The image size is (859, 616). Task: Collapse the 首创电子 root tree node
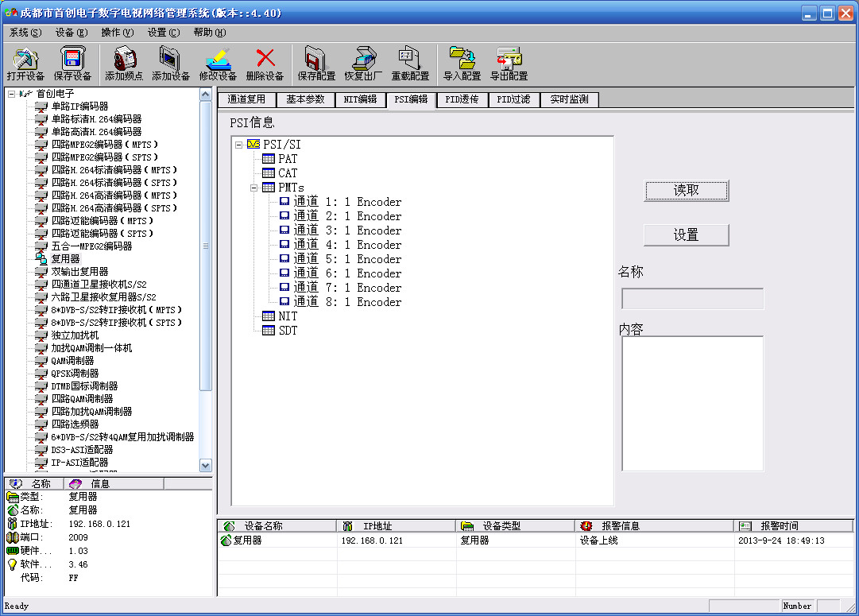(11, 94)
